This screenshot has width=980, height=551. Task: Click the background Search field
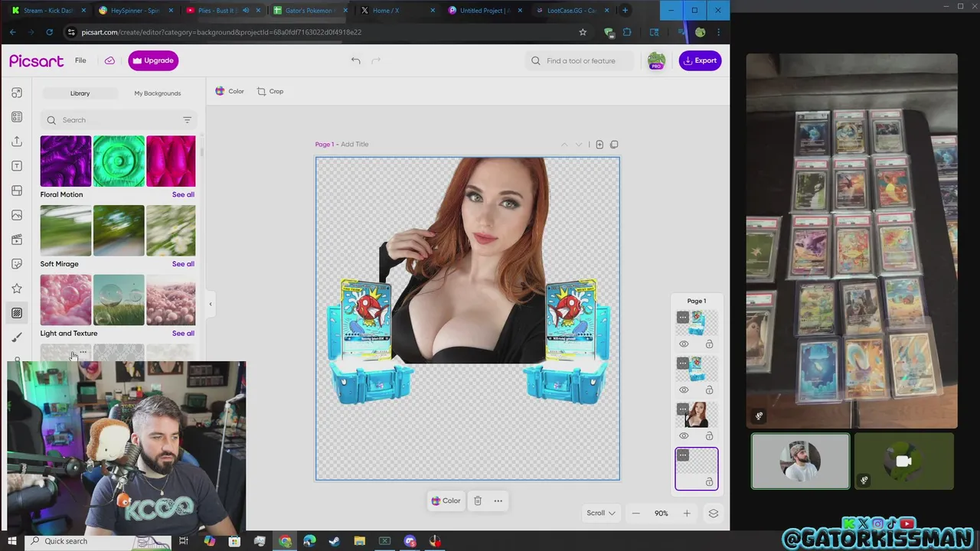[119, 120]
